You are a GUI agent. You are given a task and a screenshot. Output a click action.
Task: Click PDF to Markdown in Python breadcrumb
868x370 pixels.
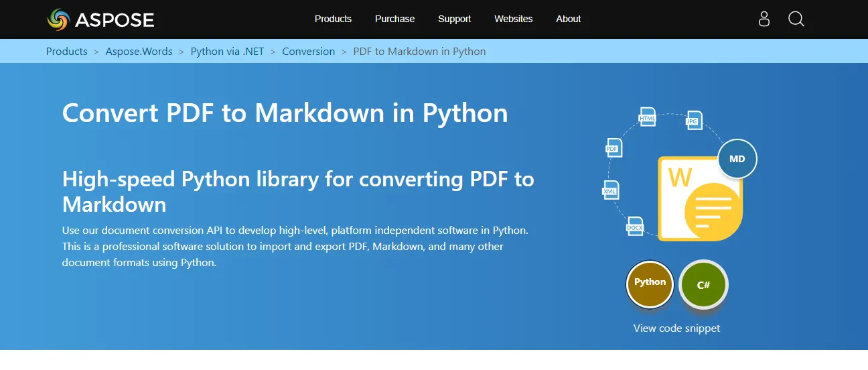point(419,52)
